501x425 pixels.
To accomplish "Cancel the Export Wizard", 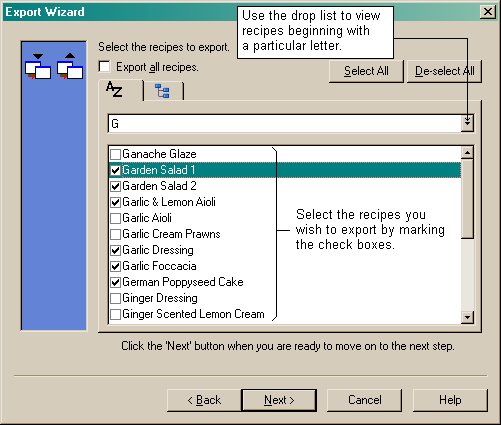I will point(364,400).
